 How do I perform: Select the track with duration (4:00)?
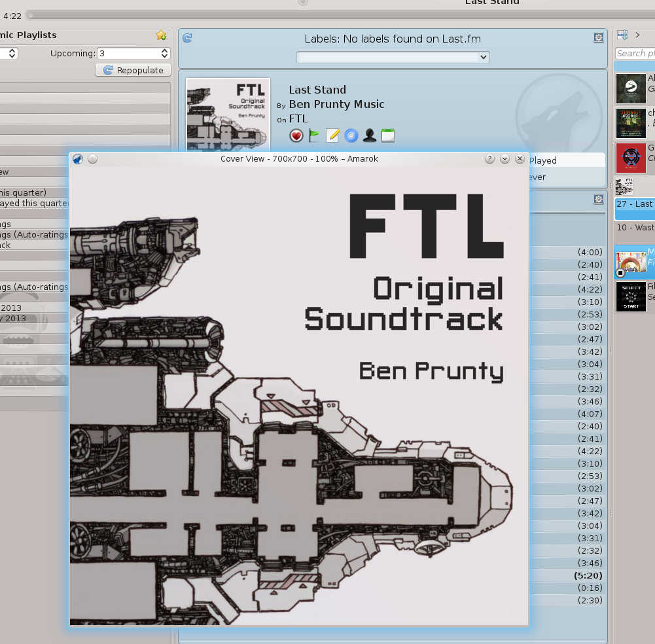pyautogui.click(x=568, y=252)
